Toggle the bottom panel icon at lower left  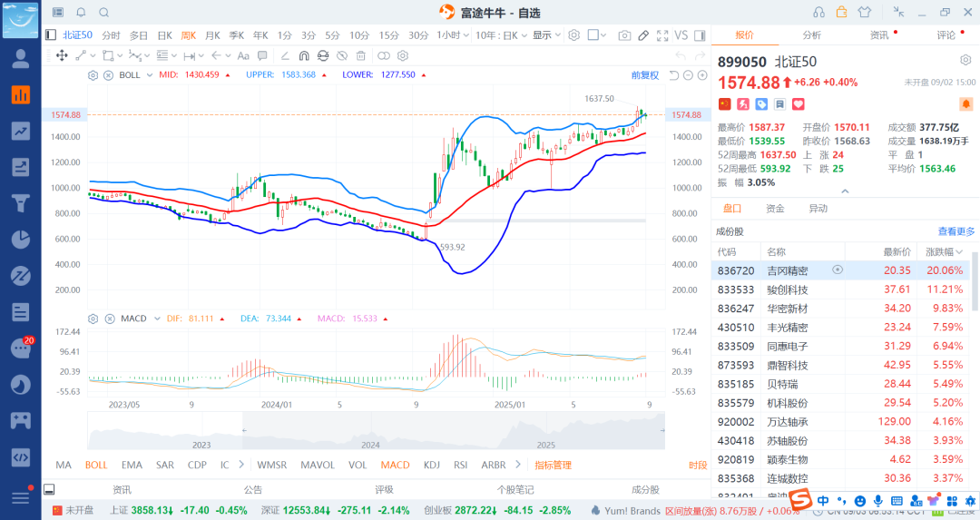49,489
